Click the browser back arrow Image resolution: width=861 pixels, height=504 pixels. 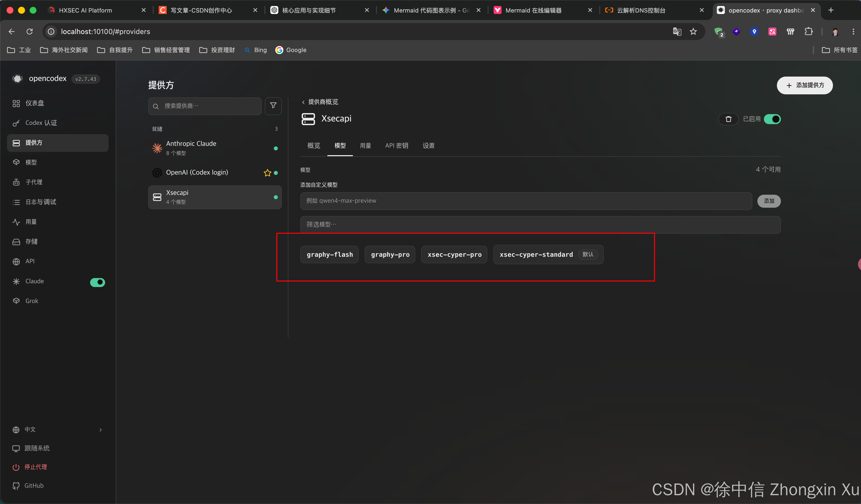pos(12,32)
